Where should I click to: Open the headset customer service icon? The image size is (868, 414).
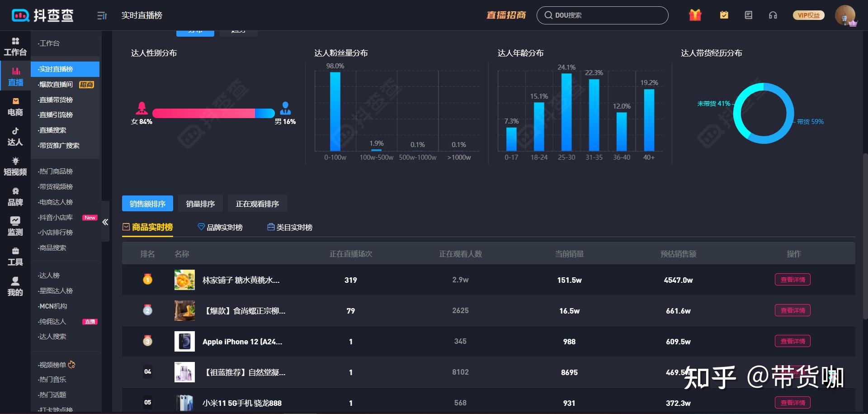click(773, 15)
